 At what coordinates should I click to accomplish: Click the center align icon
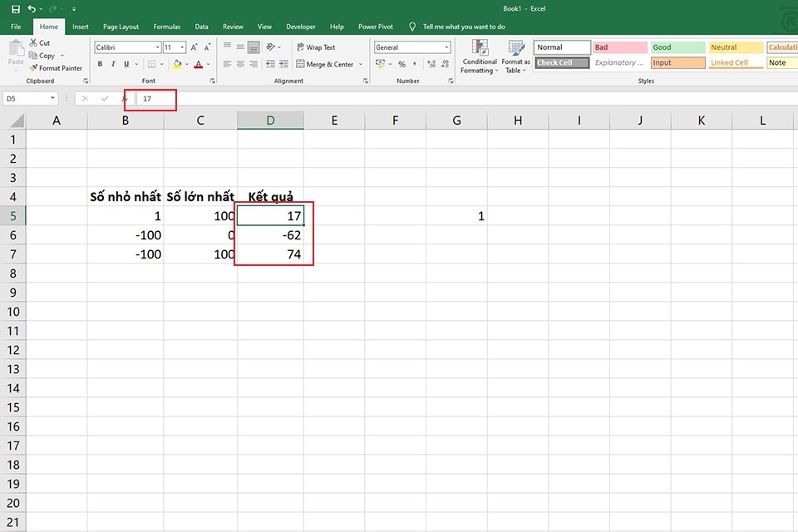240,64
